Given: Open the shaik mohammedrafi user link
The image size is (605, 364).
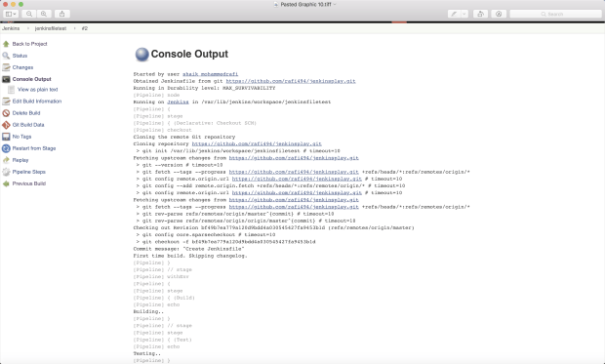Looking at the screenshot, I should click(x=210, y=74).
